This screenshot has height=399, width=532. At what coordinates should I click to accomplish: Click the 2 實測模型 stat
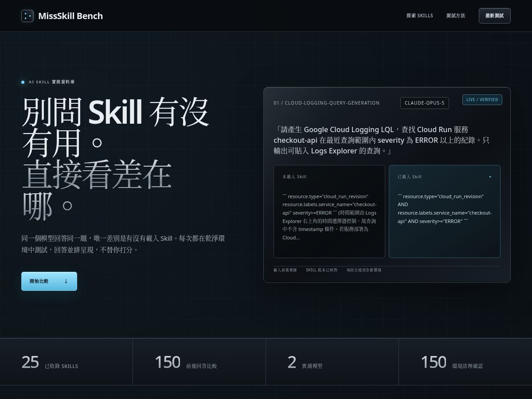(305, 362)
